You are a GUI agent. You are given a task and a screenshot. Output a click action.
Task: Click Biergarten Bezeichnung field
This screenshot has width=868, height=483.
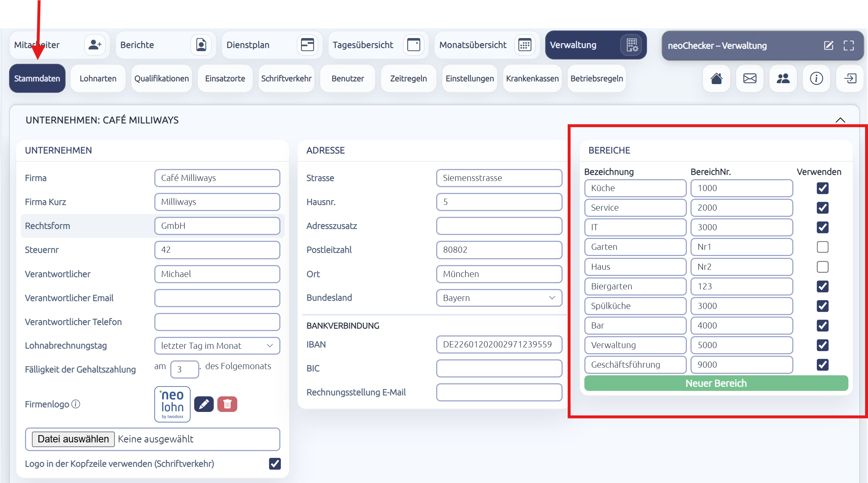[x=635, y=286]
